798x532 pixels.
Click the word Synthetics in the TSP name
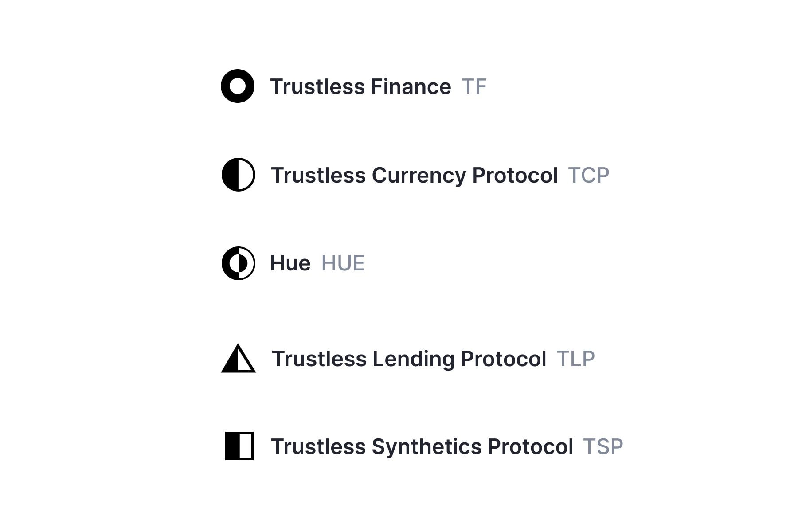426,446
